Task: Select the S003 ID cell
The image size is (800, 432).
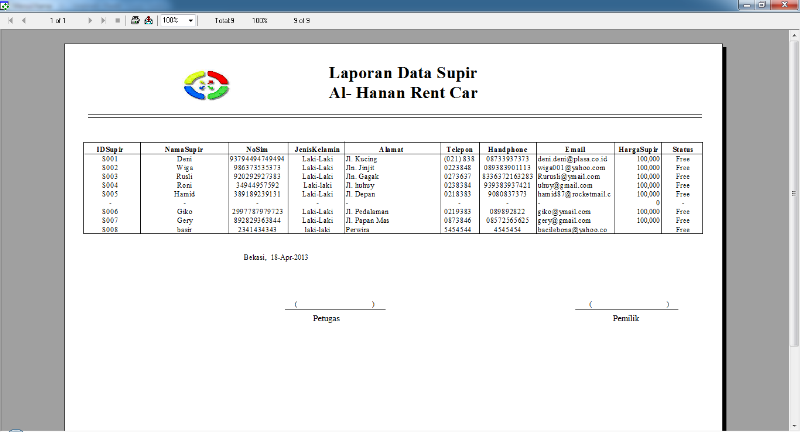Action: 110,176
